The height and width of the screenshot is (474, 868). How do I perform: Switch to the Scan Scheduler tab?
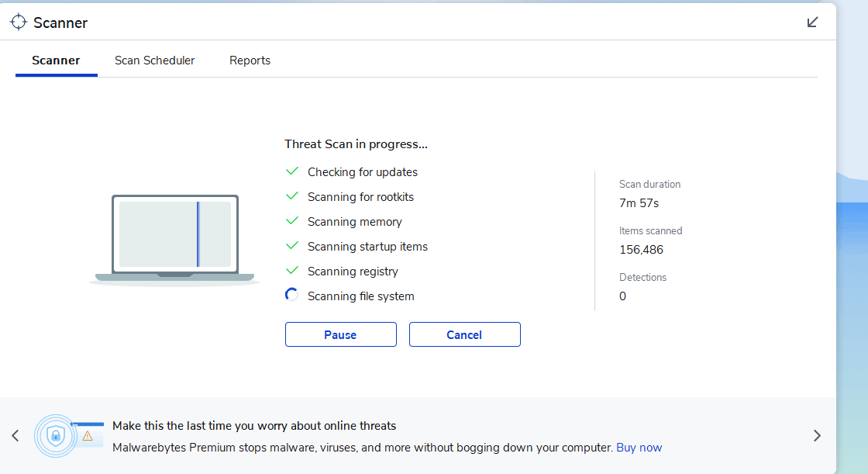(154, 61)
